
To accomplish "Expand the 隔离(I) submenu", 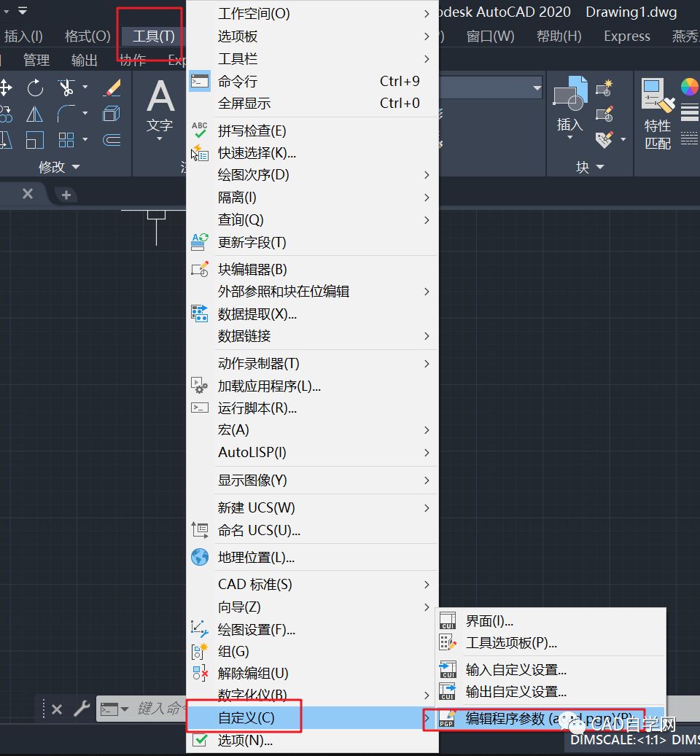I will coord(312,197).
